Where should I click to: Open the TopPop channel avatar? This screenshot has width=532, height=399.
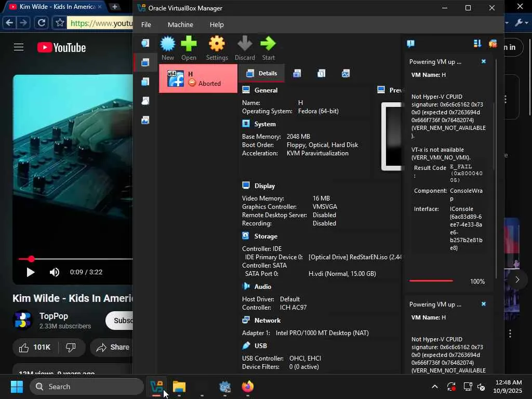click(22, 320)
